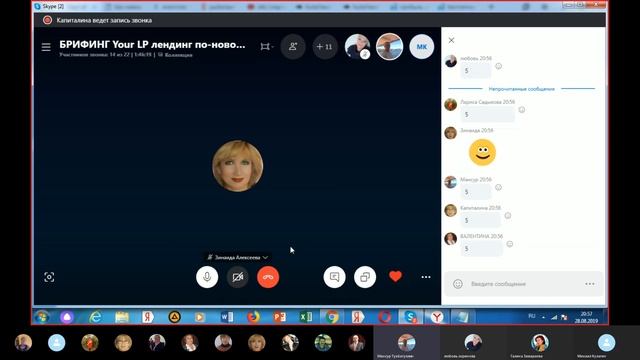
Task: React to любовь's message
Action: [498, 66]
